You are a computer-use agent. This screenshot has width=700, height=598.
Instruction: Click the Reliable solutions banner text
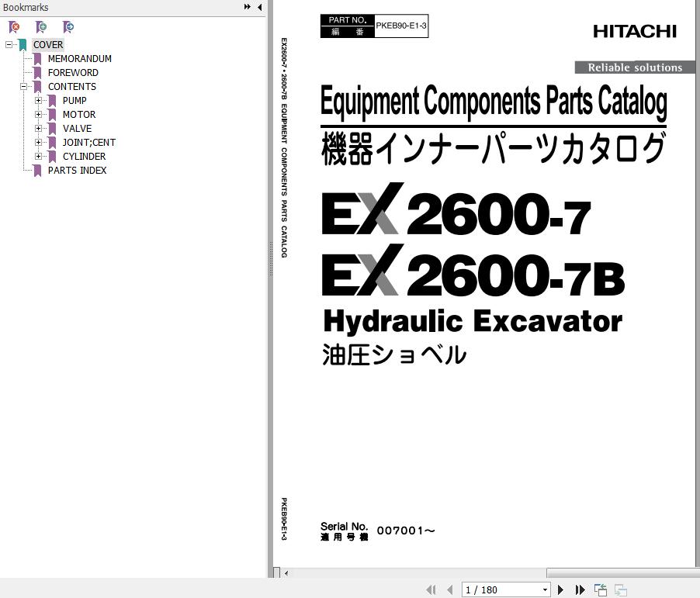(x=635, y=67)
